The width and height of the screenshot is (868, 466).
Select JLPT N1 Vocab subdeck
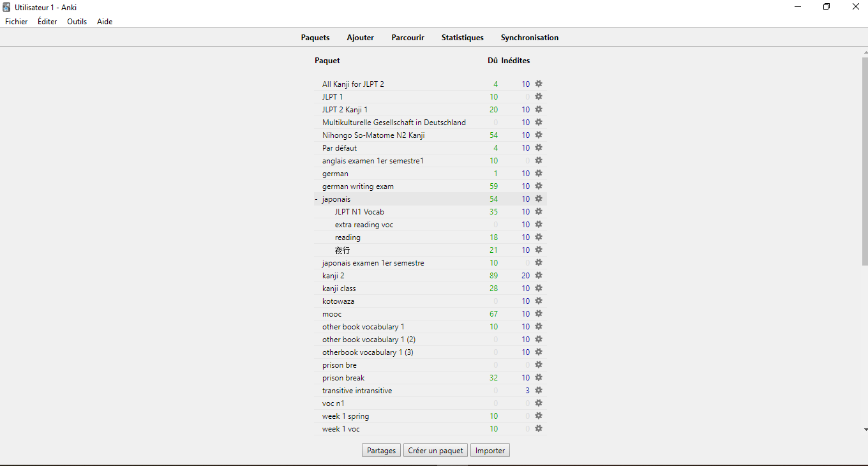tap(359, 212)
